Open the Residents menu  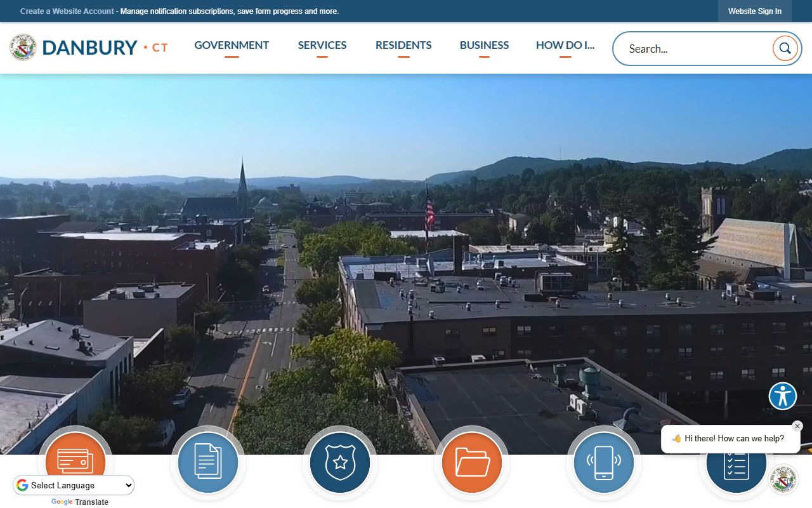tap(403, 45)
